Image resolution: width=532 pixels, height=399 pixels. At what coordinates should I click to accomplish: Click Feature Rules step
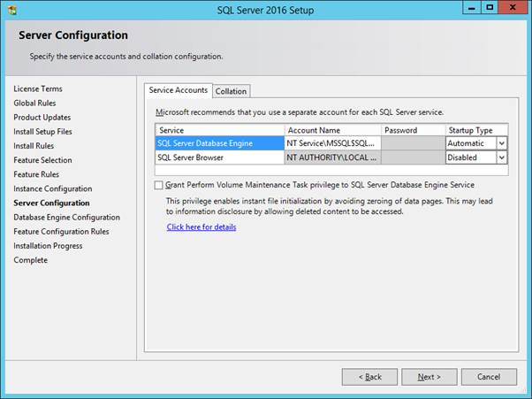point(36,174)
